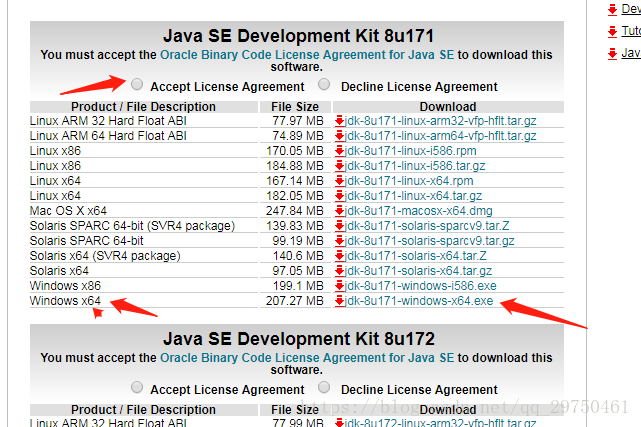Click red download icon beside Jav sidebar link
641x427 pixels.
pyautogui.click(x=612, y=54)
